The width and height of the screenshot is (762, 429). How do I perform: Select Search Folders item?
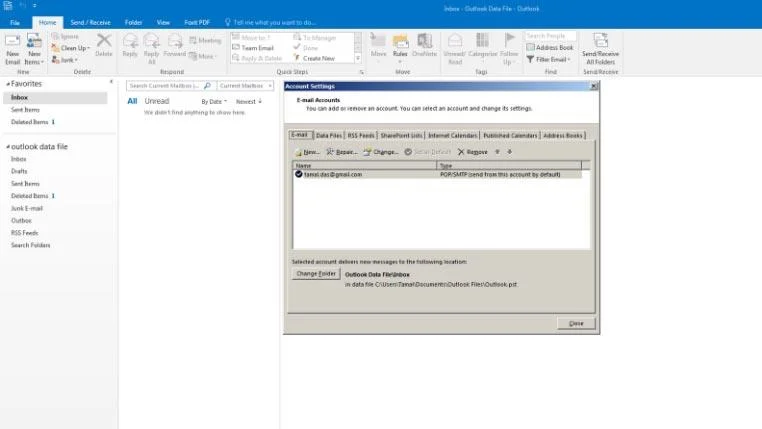coord(31,245)
